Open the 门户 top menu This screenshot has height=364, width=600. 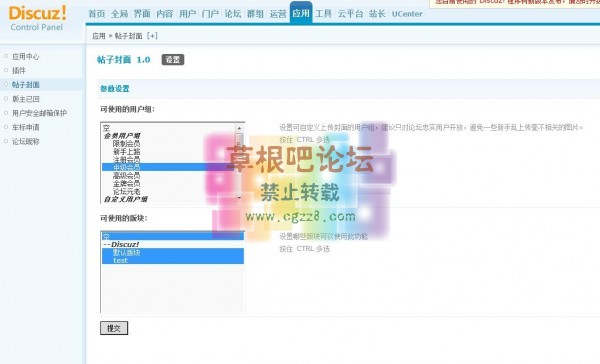pyautogui.click(x=210, y=14)
